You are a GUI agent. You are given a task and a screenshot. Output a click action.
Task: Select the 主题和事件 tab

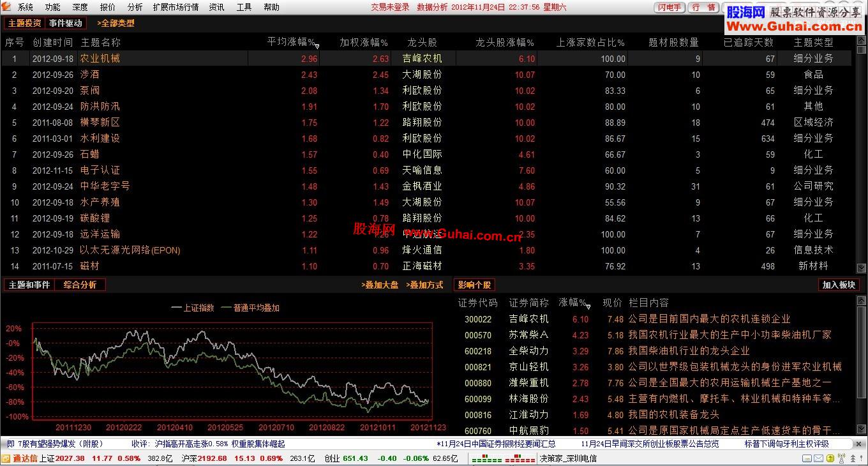pos(29,285)
